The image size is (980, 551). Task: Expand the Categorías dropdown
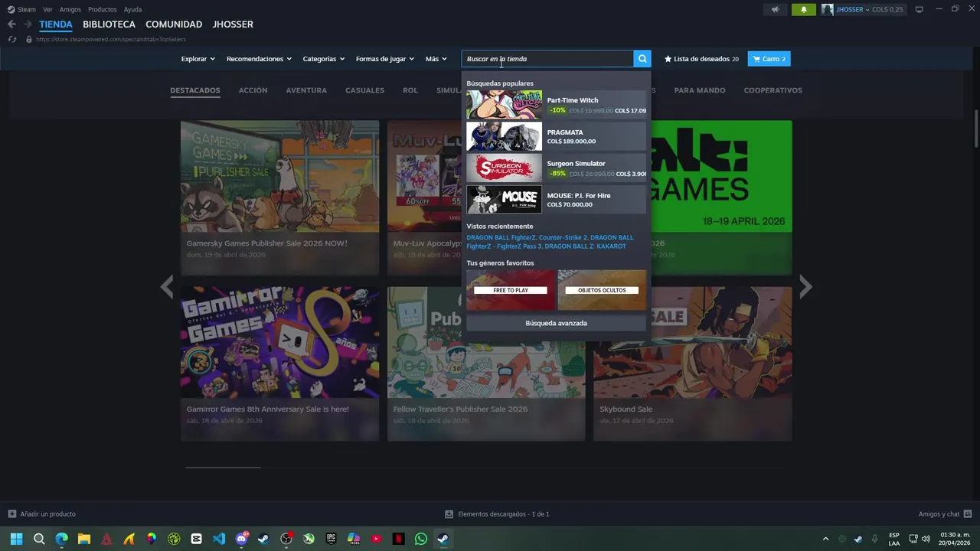point(323,59)
